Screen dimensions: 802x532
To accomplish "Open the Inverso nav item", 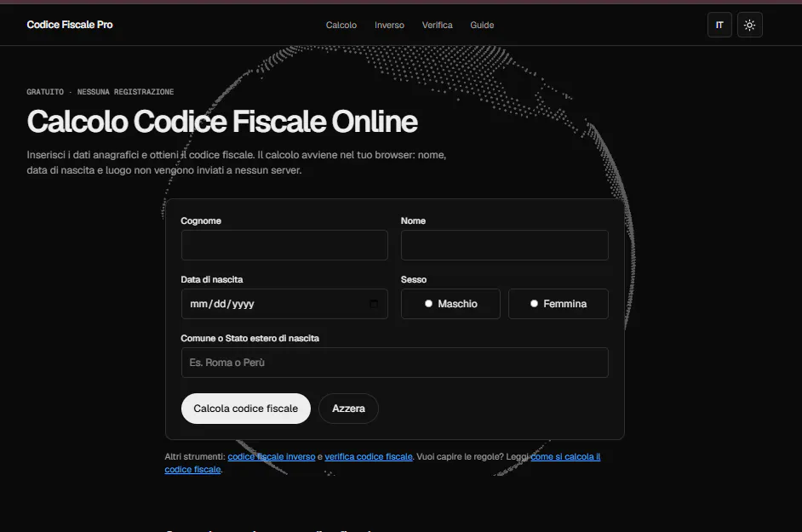I will pos(389,25).
